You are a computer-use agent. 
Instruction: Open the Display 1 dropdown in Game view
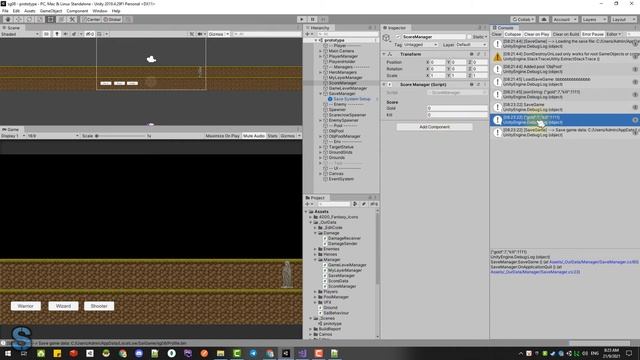tap(13, 136)
